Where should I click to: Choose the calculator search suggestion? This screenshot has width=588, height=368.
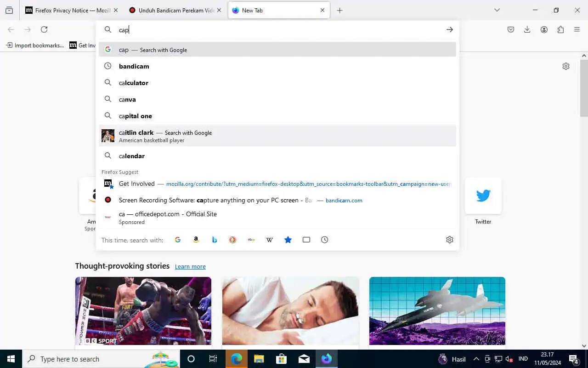click(x=277, y=83)
